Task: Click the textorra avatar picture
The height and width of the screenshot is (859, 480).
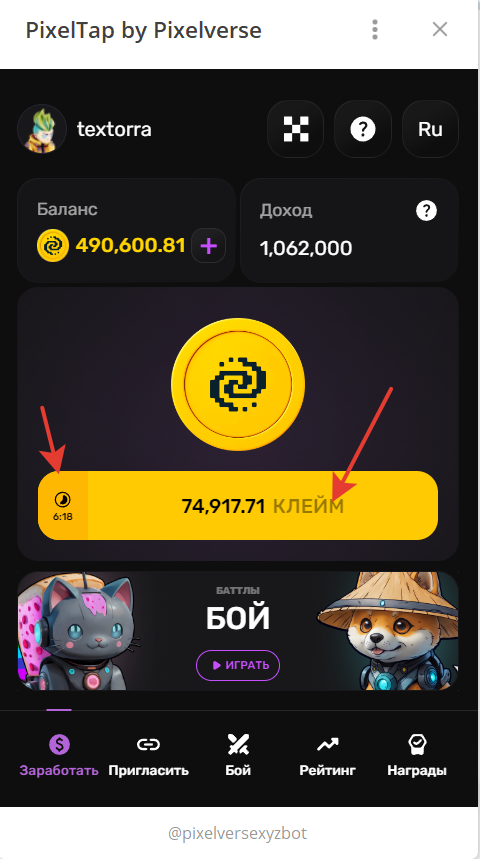Action: pyautogui.click(x=42, y=129)
